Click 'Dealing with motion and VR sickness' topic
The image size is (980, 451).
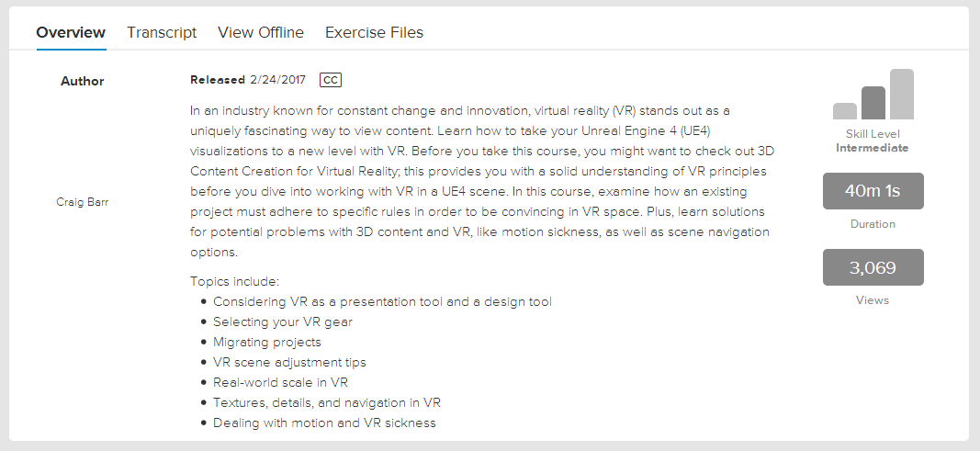(324, 423)
